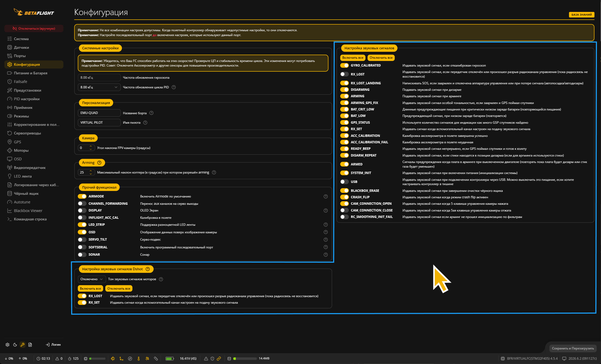Click CPU load progress bar
This screenshot has height=364, width=601.
point(97,359)
